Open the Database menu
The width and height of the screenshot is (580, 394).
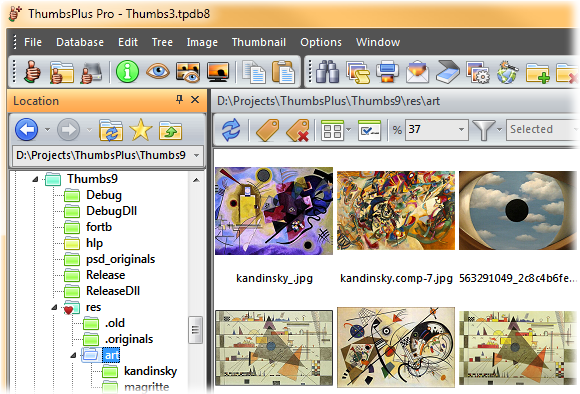pos(80,42)
